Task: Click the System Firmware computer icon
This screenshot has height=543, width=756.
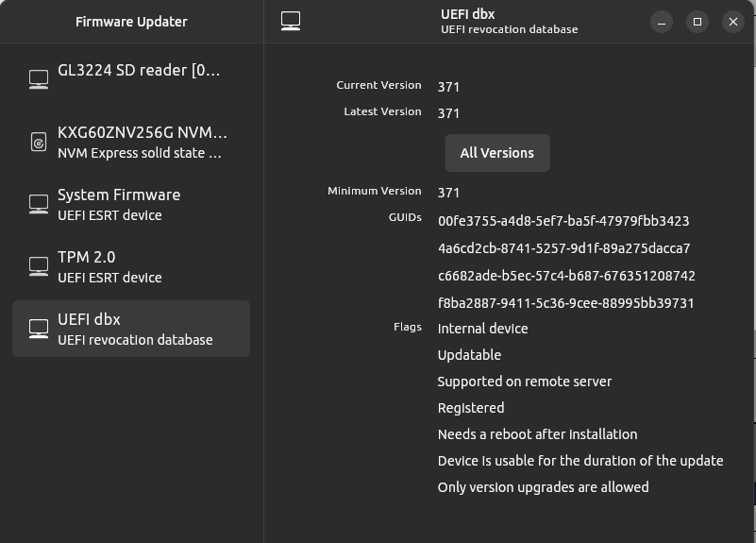Action: point(39,204)
